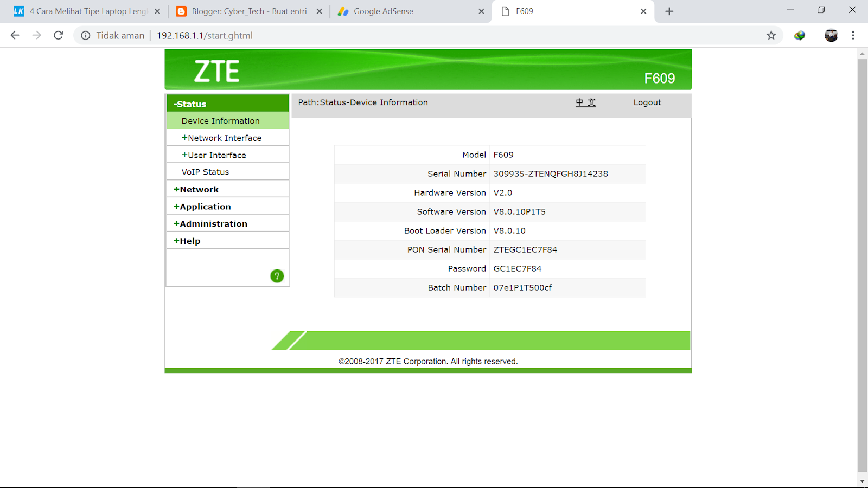
Task: Collapse the Status menu section
Action: (x=228, y=104)
